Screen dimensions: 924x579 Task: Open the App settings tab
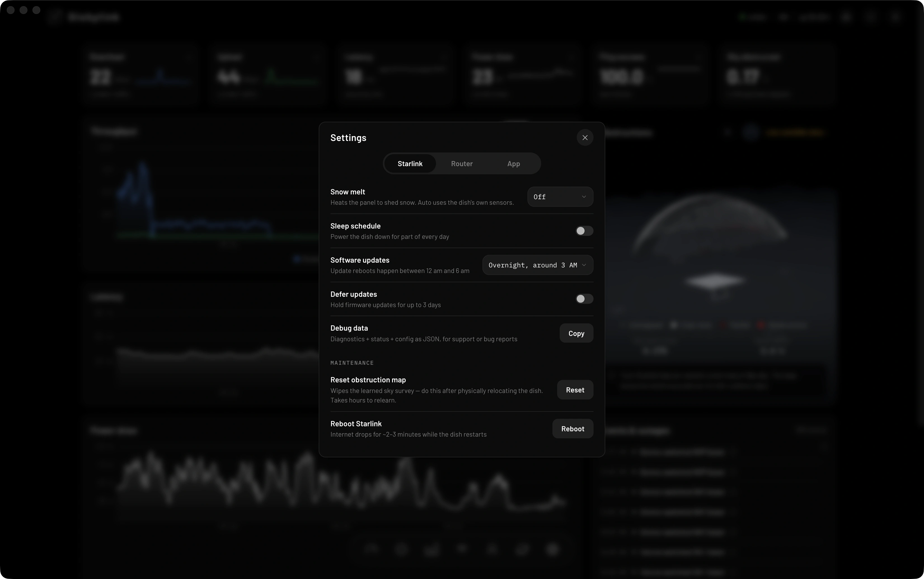(513, 164)
